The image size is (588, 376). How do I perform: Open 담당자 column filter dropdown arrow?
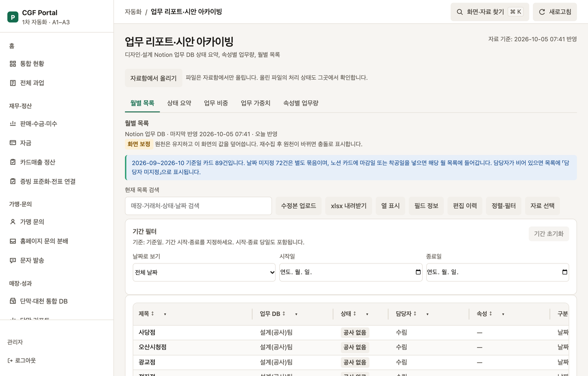428,314
